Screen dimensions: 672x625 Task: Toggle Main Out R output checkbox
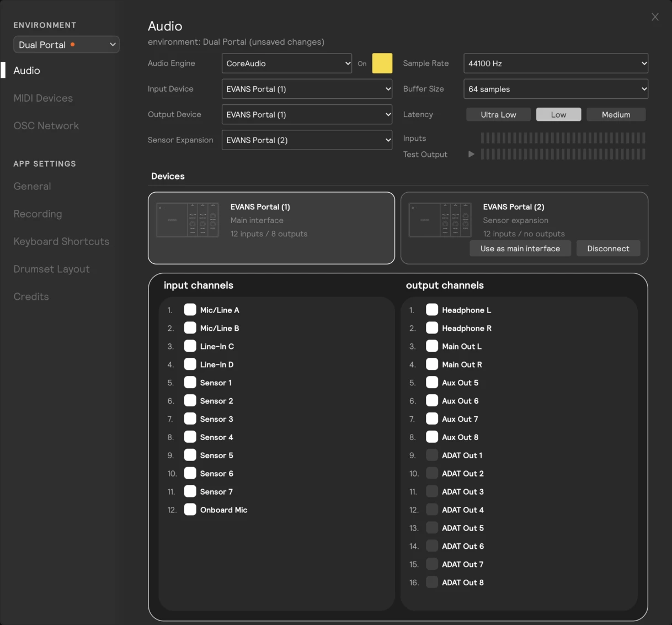tap(432, 364)
